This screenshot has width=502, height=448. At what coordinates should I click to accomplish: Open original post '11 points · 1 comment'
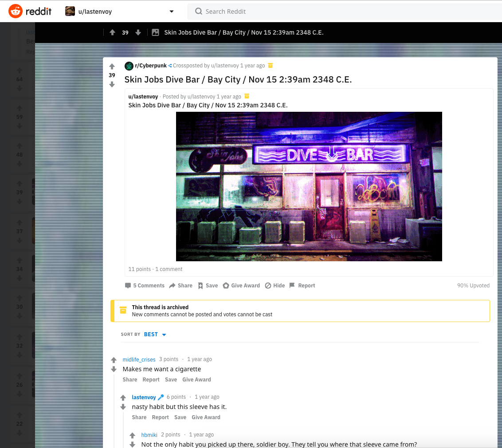155,269
